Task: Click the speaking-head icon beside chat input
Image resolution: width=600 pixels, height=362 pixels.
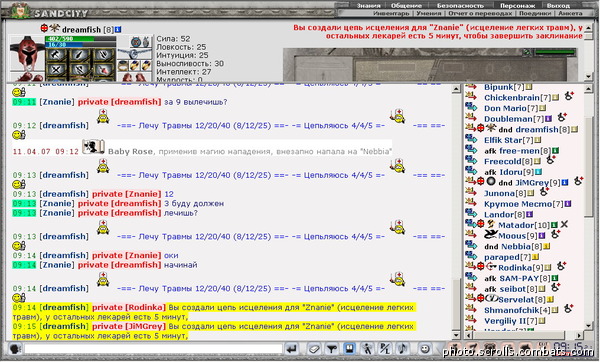Action: click(15, 349)
